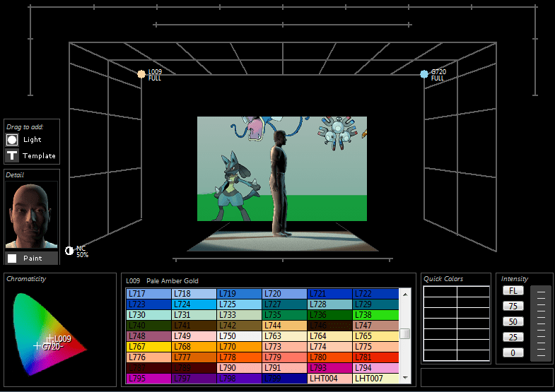Pick the L776 color swatch

148,357
